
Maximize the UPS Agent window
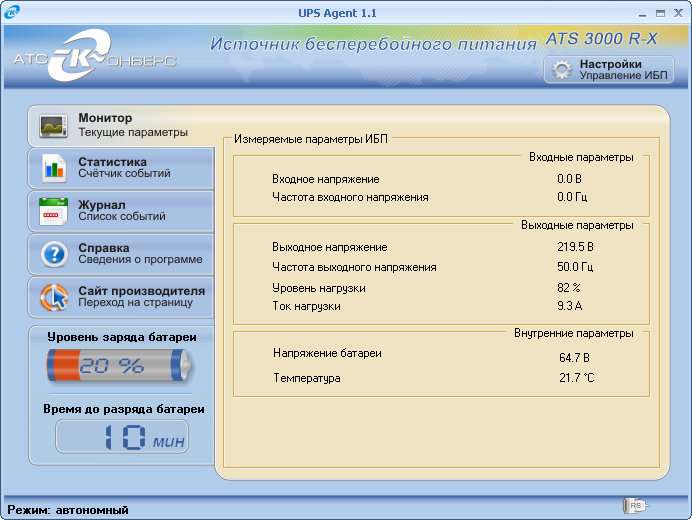tap(660, 14)
